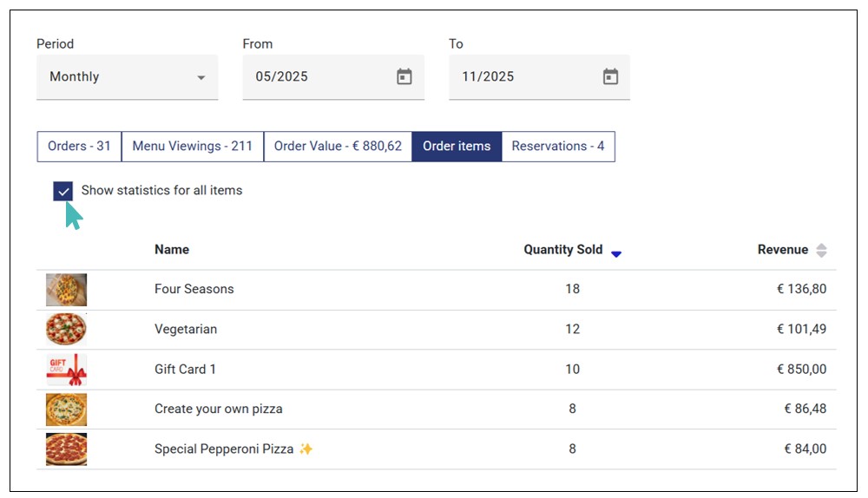868x498 pixels.
Task: Select the Order items tab
Action: pyautogui.click(x=457, y=147)
